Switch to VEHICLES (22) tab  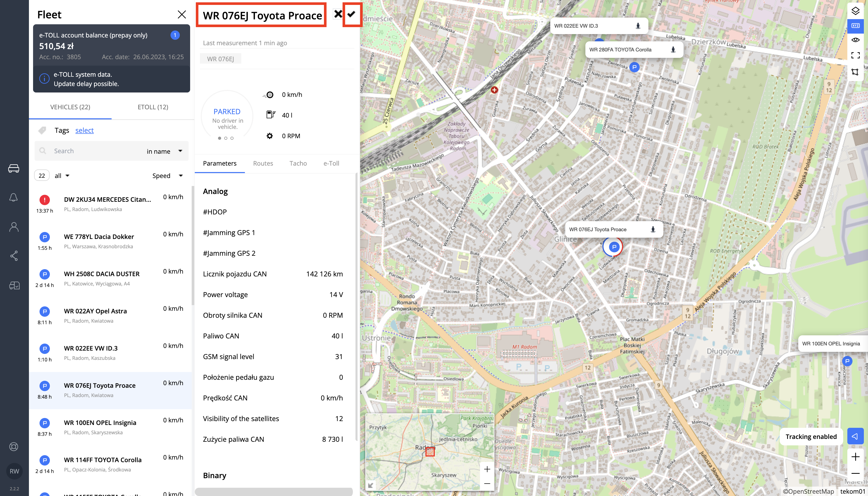click(x=70, y=107)
